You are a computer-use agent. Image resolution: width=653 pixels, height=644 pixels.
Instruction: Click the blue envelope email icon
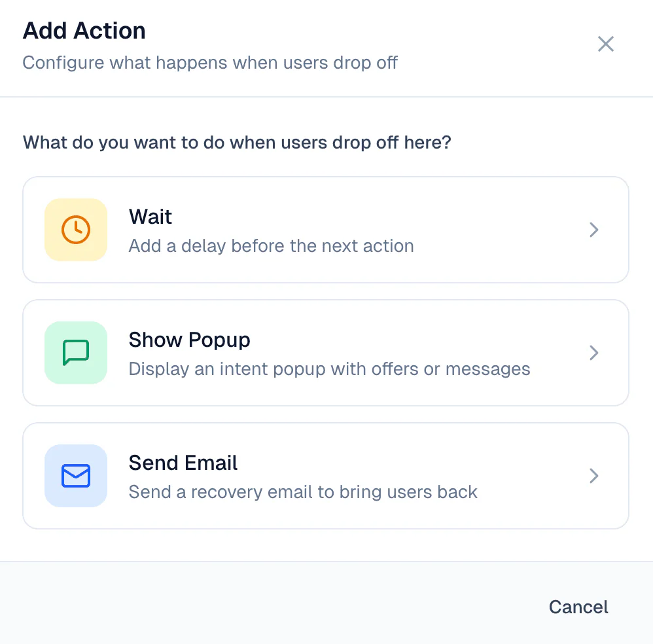[x=76, y=476]
